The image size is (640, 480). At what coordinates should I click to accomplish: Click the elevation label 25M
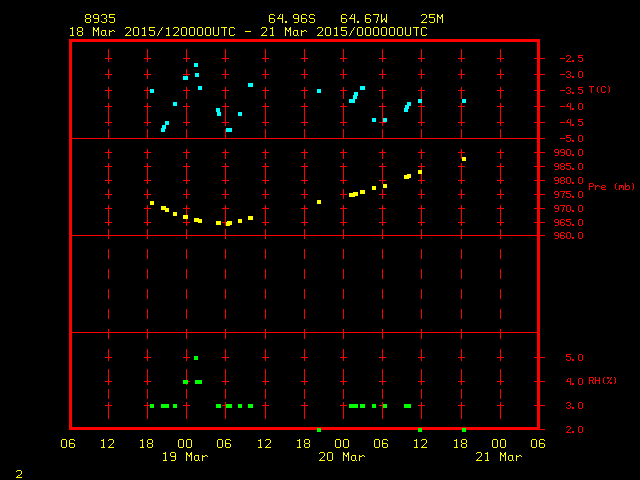[x=432, y=19]
